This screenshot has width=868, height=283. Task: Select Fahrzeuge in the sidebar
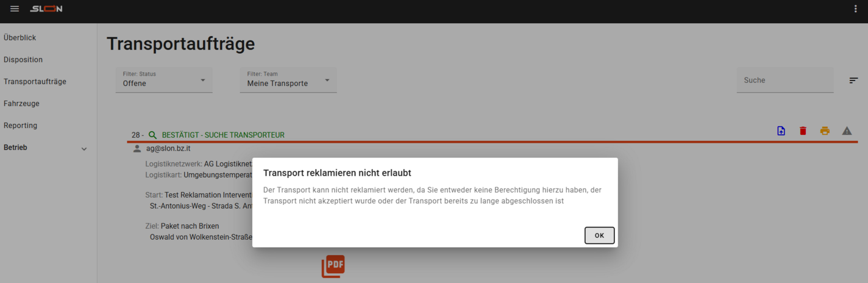click(x=21, y=104)
